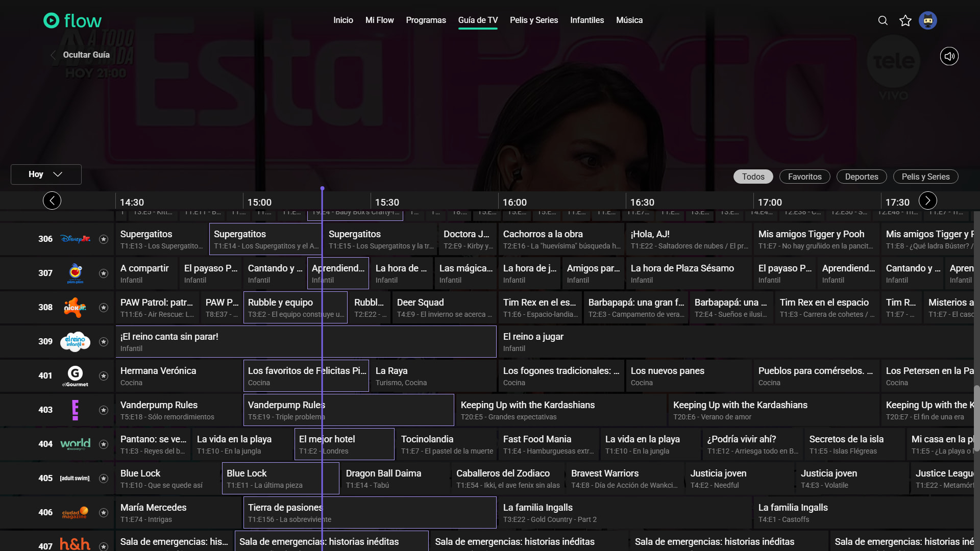Favorite channel 403 with star
The image size is (980, 551).
pos(104,410)
